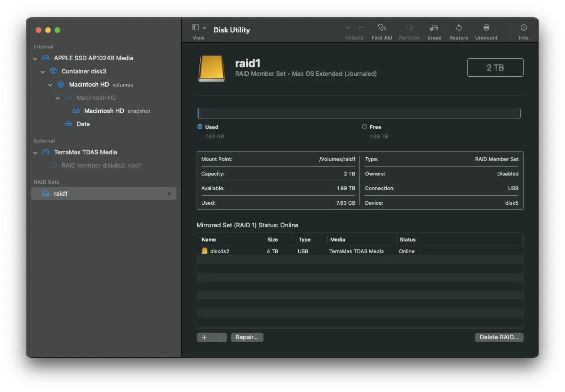Collapse APPLE SSD AP1024R Media chevron
565x392 pixels.
pyautogui.click(x=35, y=58)
